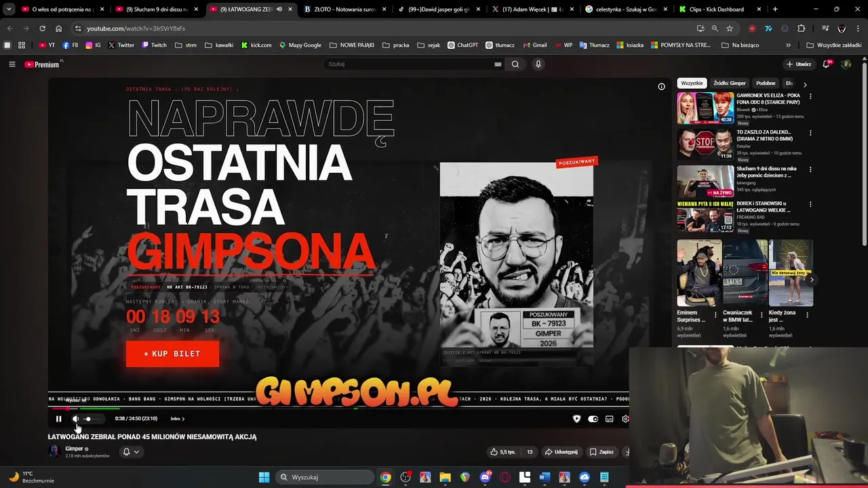
Task: Submit search with magnifier button
Action: (x=515, y=64)
